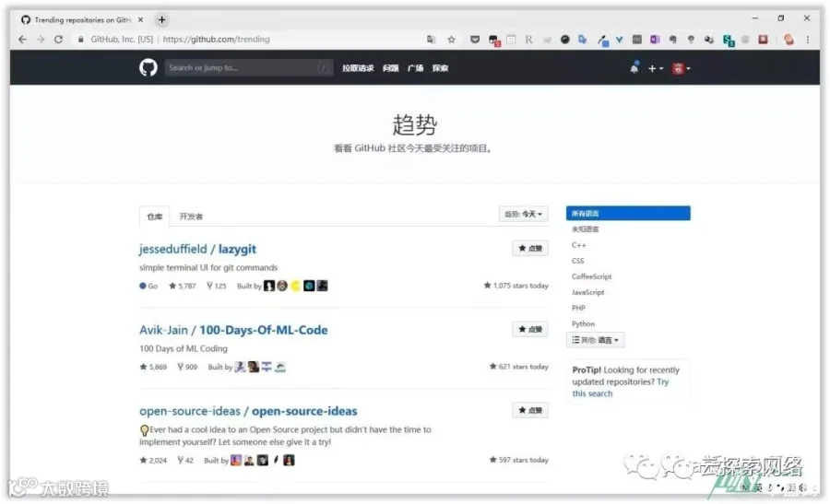This screenshot has height=504, width=830.
Task: Go back with the browser back arrow
Action: (22, 39)
